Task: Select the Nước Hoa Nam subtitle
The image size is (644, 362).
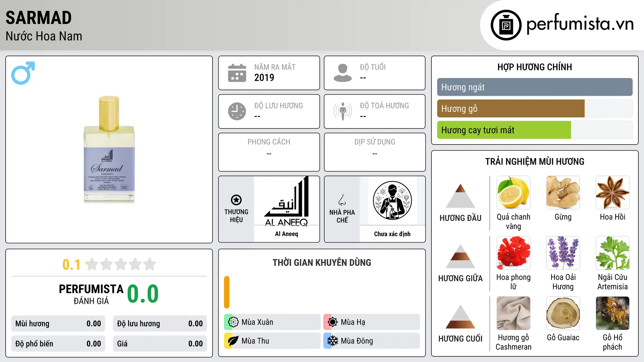Action: pyautogui.click(x=44, y=36)
